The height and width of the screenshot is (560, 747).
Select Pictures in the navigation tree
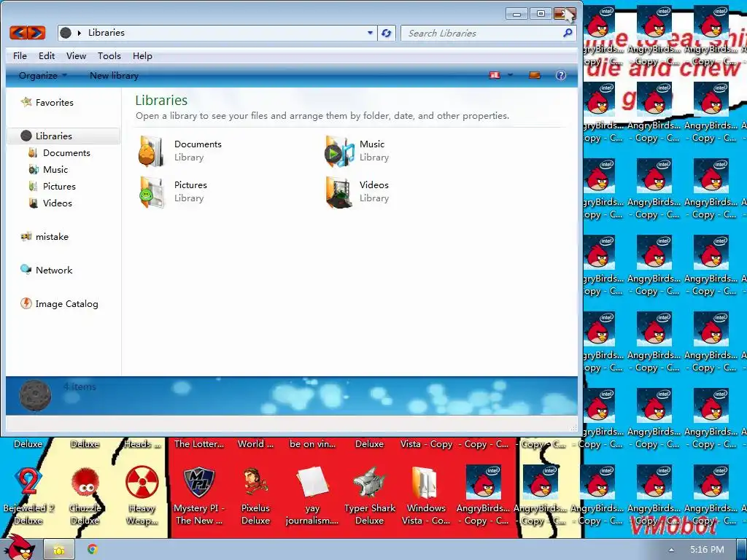pos(59,186)
